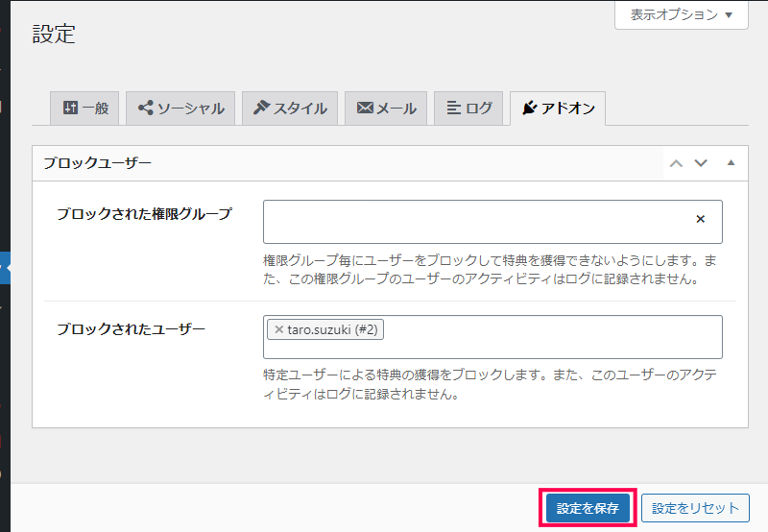Move ブロックユーザー panel down with the down chevron
Viewport: 768px width, 532px height.
point(701,163)
